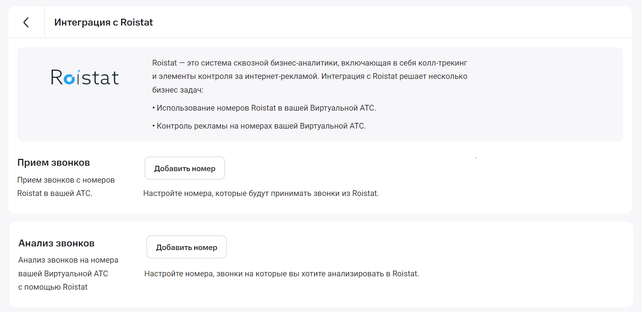Click the Roistat logo image
This screenshot has height=312, width=644.
pyautogui.click(x=85, y=77)
